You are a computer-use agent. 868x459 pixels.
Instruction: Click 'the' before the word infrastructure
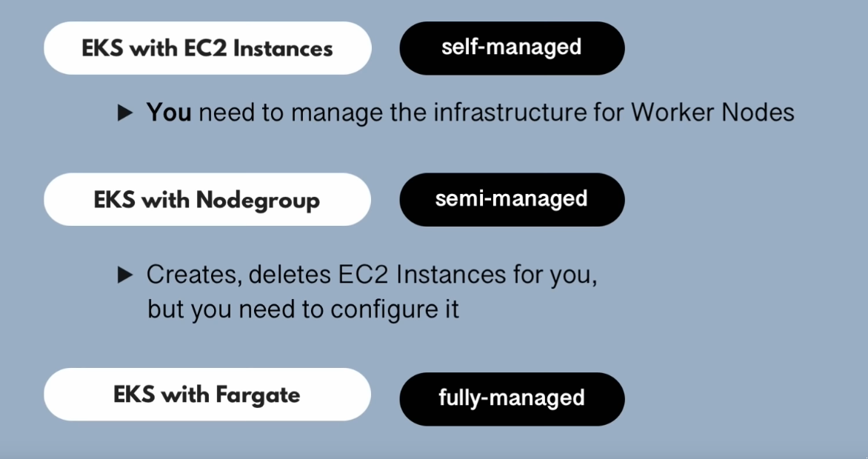410,113
